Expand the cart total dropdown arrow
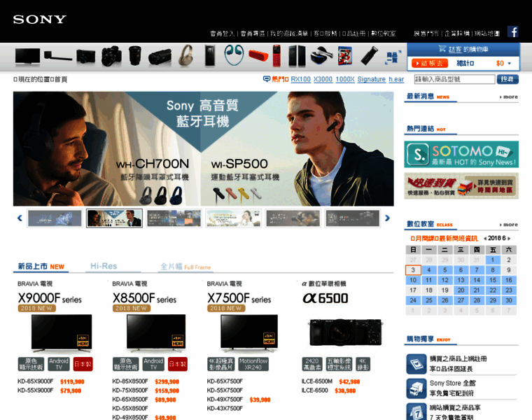The width and height of the screenshot is (532, 420). click(x=510, y=64)
